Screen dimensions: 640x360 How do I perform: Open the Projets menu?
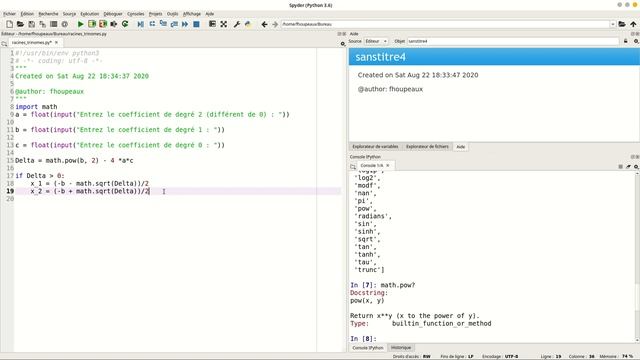click(156, 14)
